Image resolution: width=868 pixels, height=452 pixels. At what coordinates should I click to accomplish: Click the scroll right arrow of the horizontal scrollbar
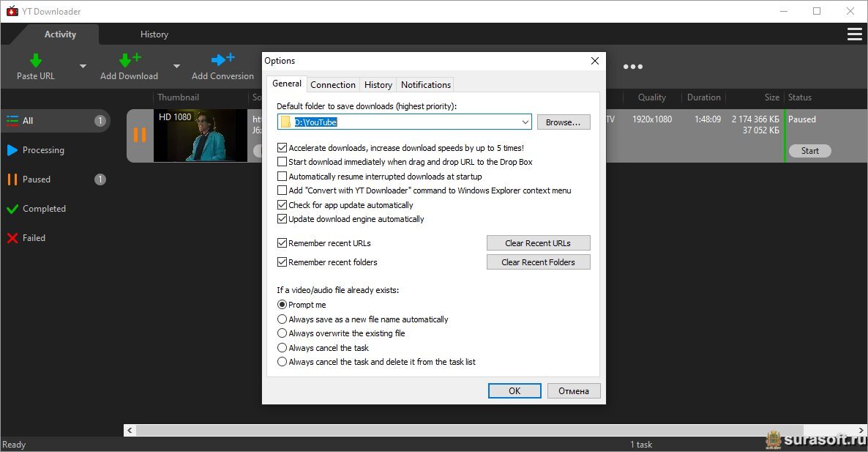tap(861, 431)
